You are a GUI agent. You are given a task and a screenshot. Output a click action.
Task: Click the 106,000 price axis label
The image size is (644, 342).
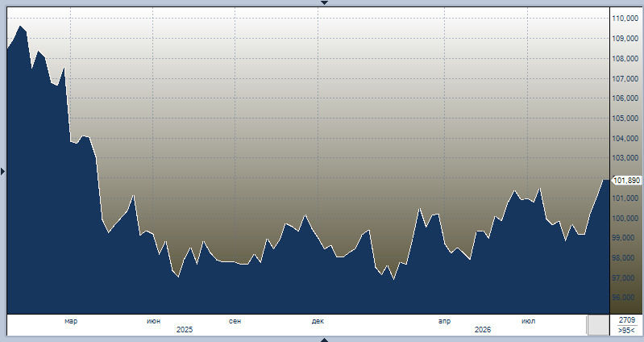625,98
